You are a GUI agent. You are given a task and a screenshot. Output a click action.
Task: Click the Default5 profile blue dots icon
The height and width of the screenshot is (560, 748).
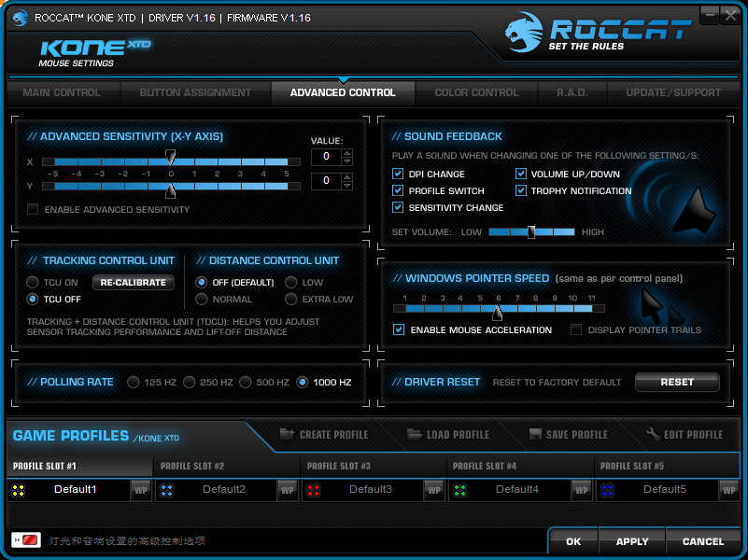click(x=607, y=490)
